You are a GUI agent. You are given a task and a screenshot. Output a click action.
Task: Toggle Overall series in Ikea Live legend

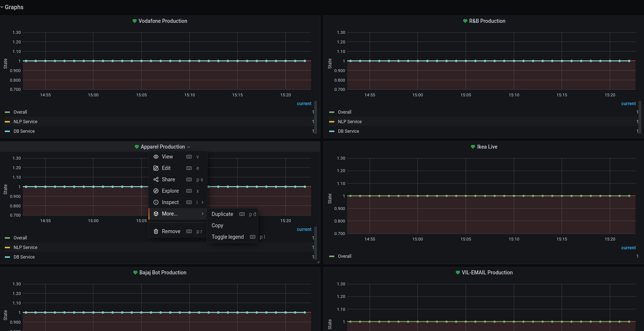tap(344, 256)
